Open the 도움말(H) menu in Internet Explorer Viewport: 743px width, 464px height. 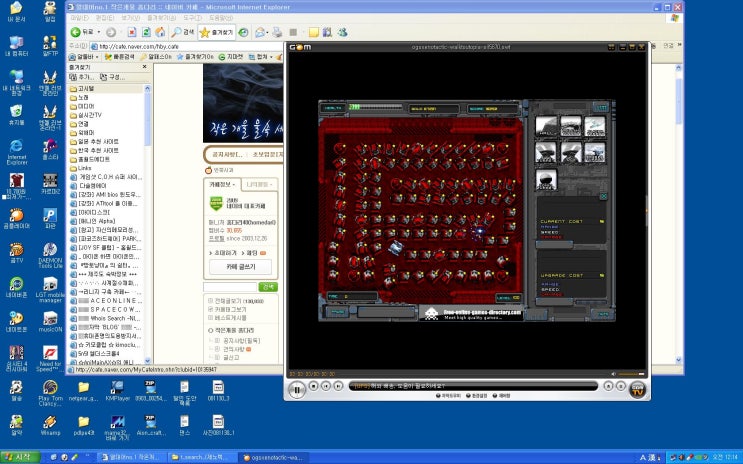[x=221, y=18]
